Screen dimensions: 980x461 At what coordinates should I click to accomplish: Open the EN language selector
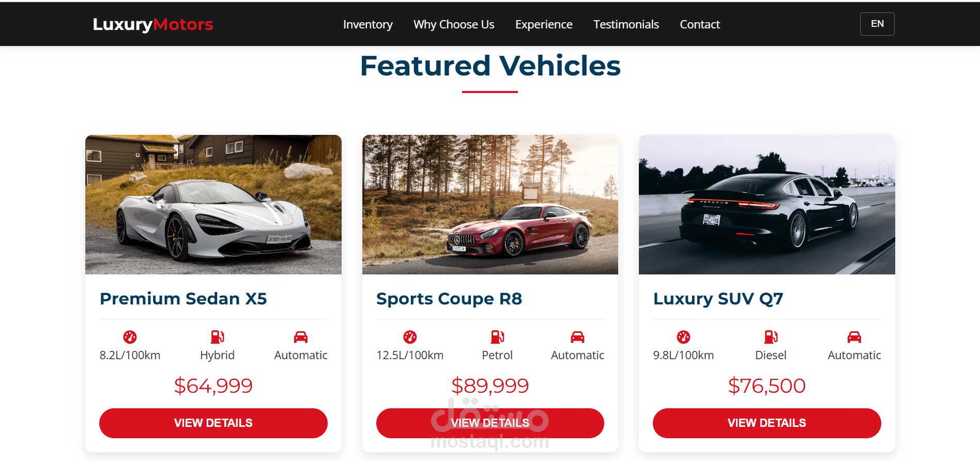tap(877, 24)
